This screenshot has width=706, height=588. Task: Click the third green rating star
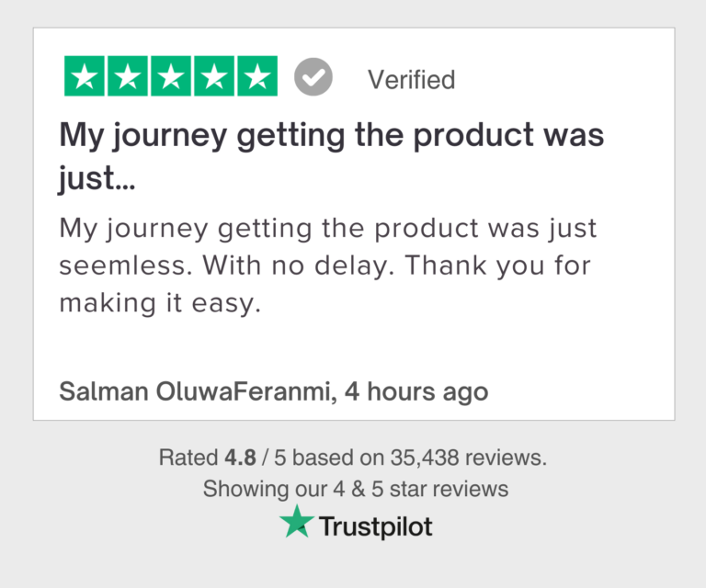click(x=171, y=77)
